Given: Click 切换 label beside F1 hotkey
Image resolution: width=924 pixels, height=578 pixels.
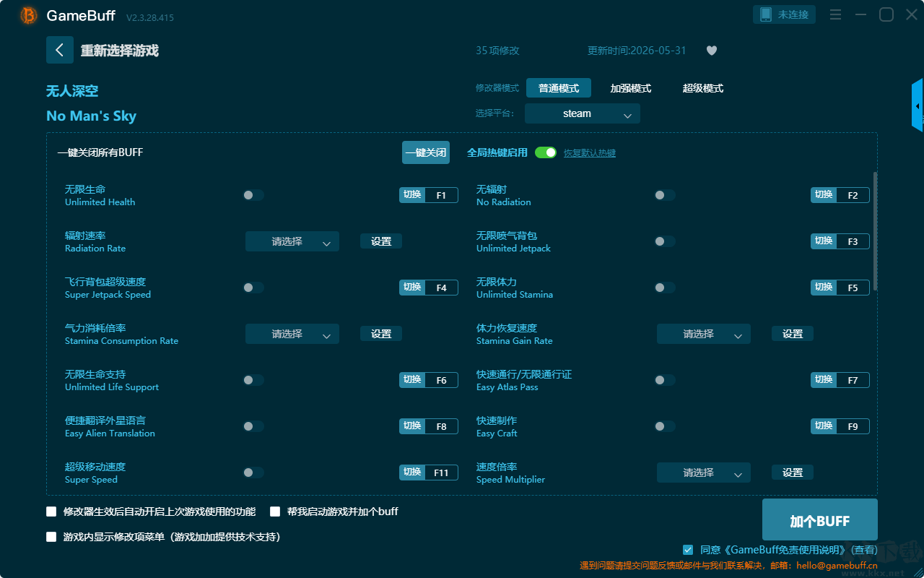Looking at the screenshot, I should tap(412, 195).
